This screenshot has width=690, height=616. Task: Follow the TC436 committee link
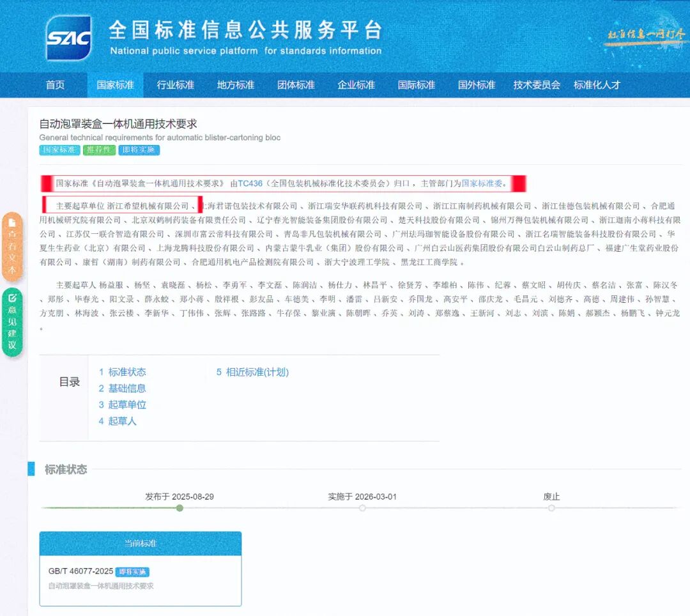[250, 183]
